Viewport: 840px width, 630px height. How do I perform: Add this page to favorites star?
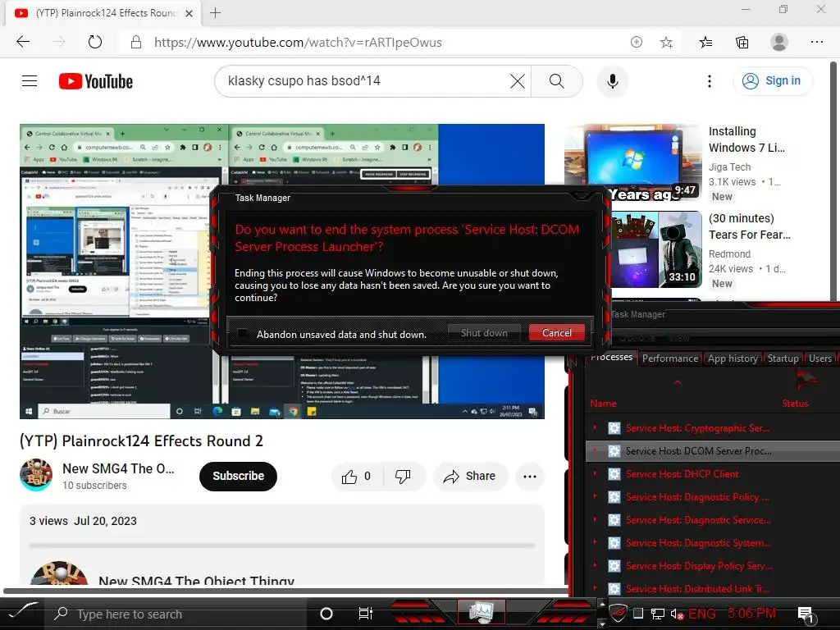(x=666, y=43)
